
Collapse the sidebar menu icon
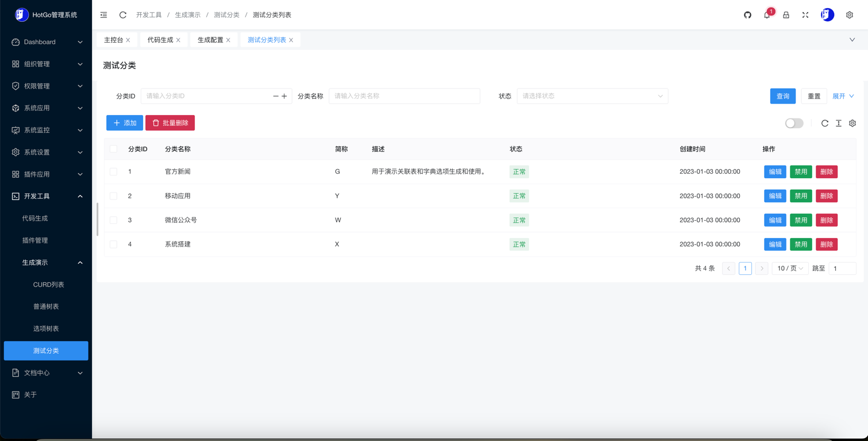(x=103, y=15)
